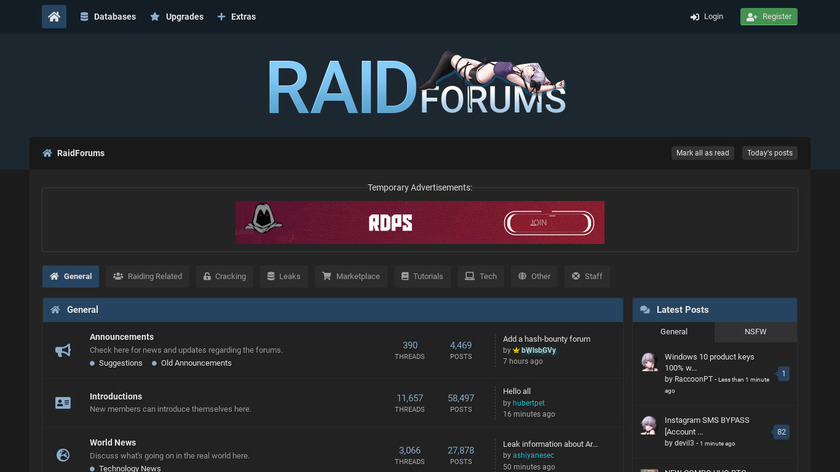Open the Databases menu
Viewport: 840px width, 472px height.
[108, 17]
